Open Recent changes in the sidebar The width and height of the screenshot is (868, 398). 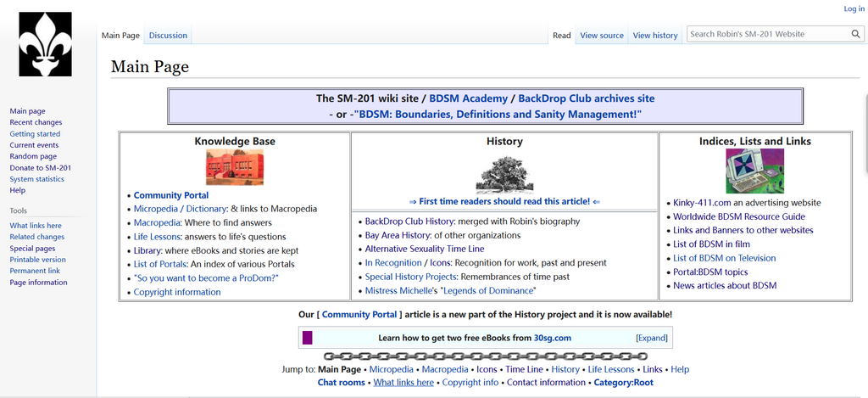(x=36, y=122)
